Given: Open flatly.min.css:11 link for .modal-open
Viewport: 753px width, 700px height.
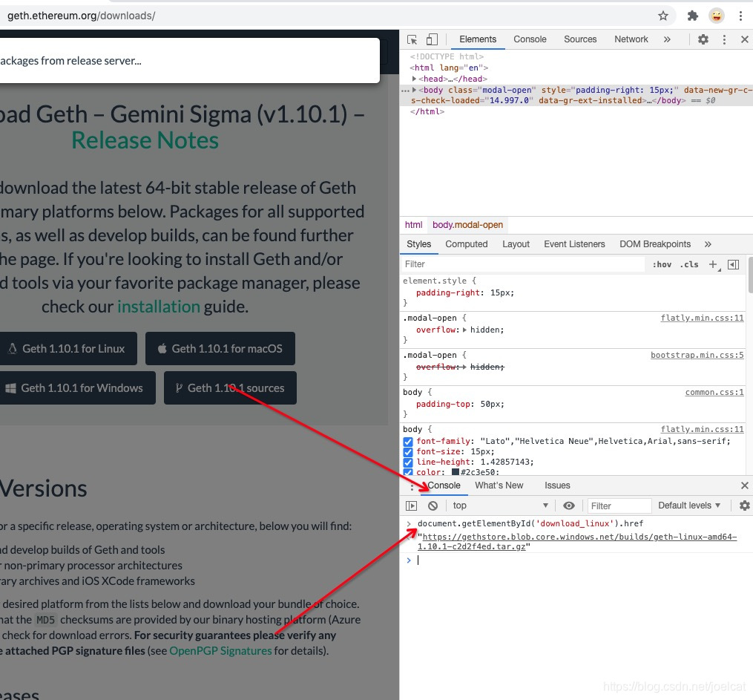Looking at the screenshot, I should (702, 318).
